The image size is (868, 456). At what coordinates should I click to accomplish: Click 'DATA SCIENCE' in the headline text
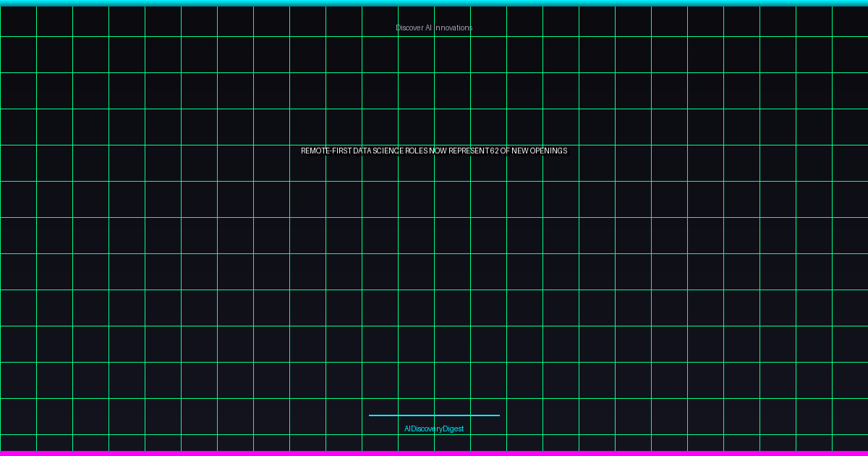(x=379, y=151)
